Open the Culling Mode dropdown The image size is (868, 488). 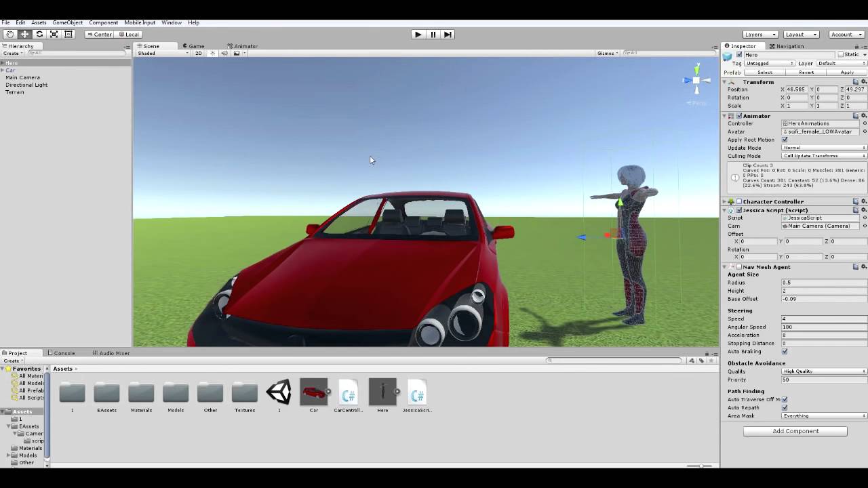pyautogui.click(x=824, y=156)
